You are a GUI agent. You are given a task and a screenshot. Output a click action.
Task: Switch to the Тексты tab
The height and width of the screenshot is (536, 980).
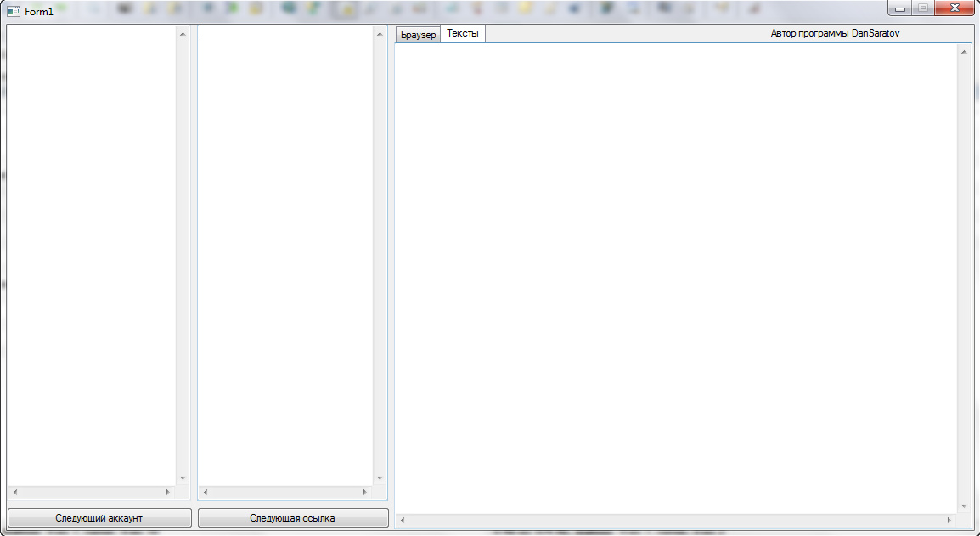coord(462,34)
